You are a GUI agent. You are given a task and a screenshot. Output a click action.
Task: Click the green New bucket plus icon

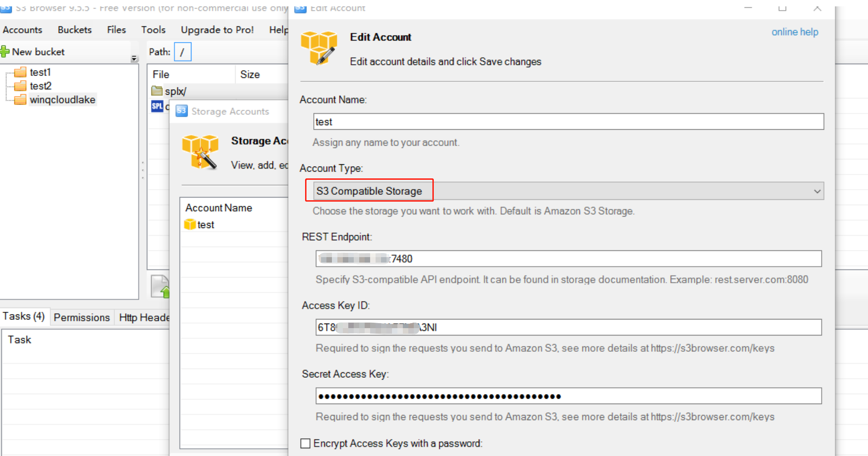pyautogui.click(x=5, y=52)
